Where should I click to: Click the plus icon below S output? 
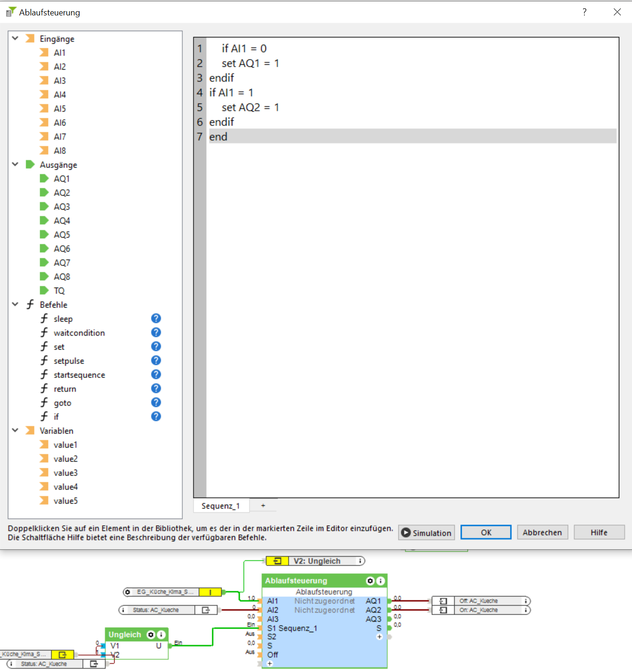click(379, 637)
